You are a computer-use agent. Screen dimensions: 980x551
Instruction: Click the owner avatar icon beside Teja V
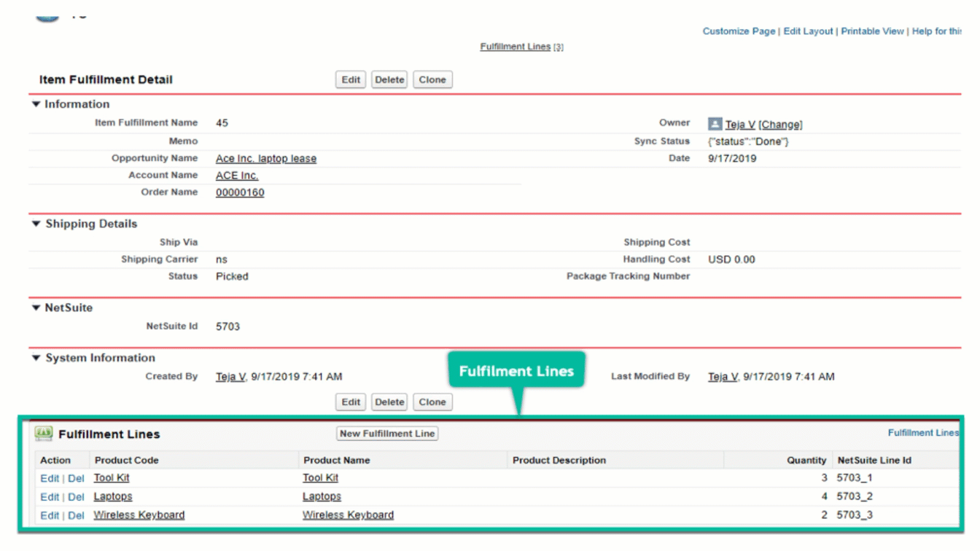click(715, 124)
